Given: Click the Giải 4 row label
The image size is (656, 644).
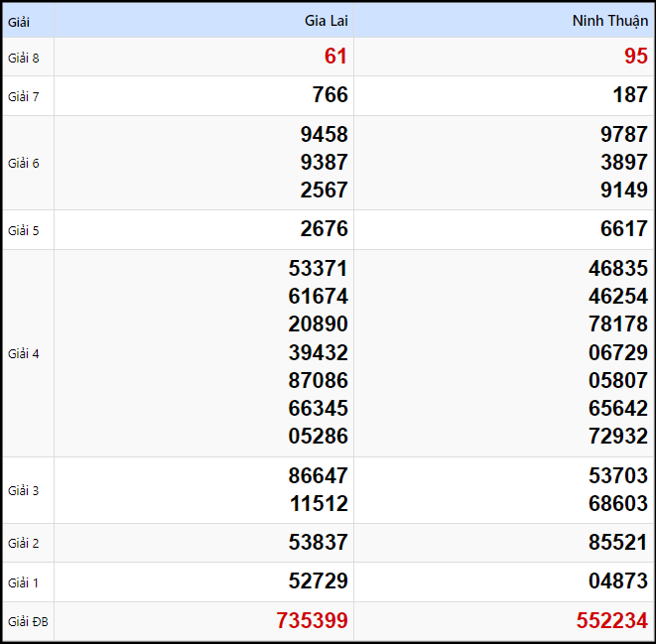Looking at the screenshot, I should pyautogui.click(x=24, y=354).
